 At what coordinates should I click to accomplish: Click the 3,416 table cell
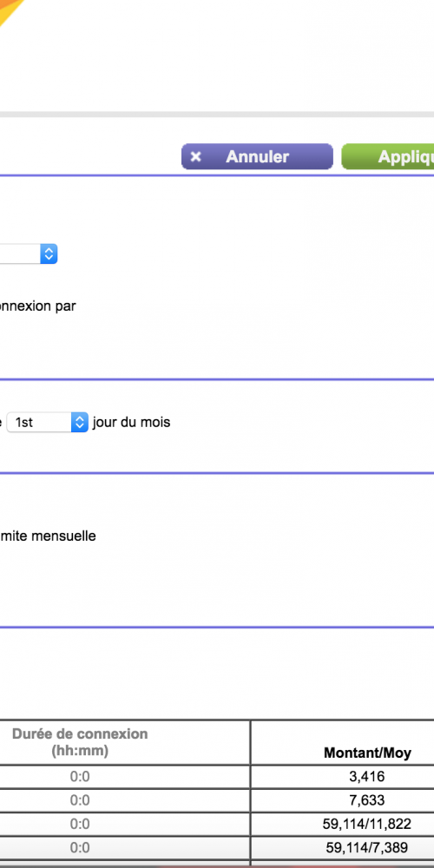pos(367,777)
